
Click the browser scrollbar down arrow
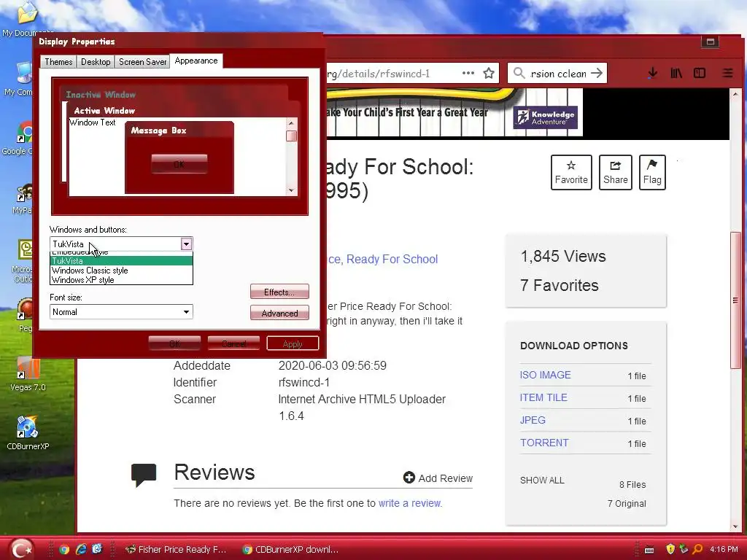[x=735, y=526]
